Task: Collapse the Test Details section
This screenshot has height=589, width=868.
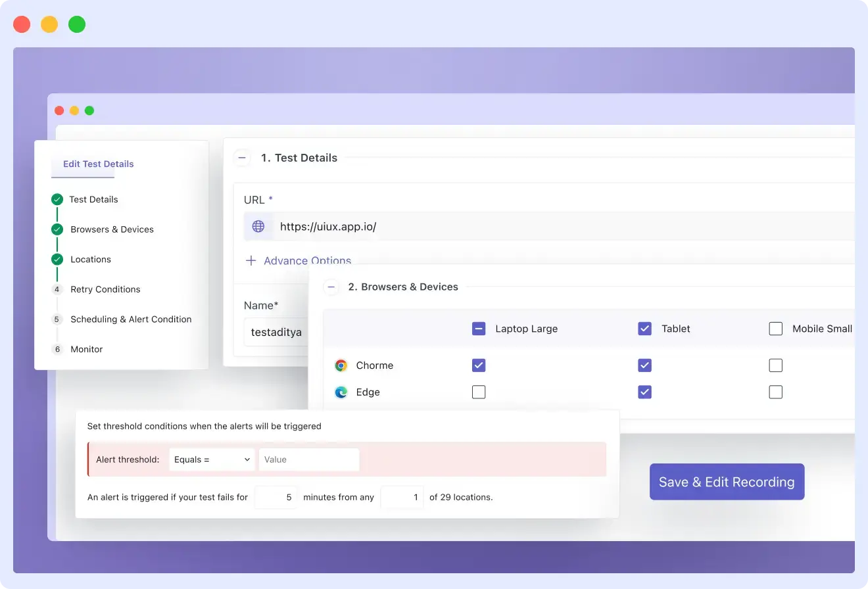Action: coord(242,158)
